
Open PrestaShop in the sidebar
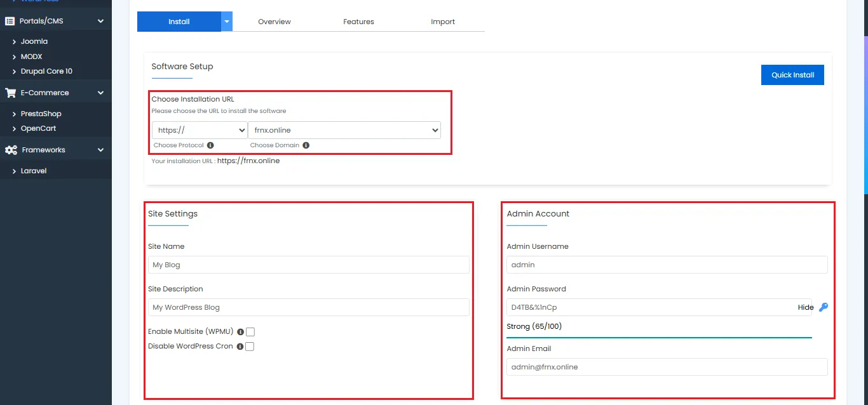coord(41,114)
